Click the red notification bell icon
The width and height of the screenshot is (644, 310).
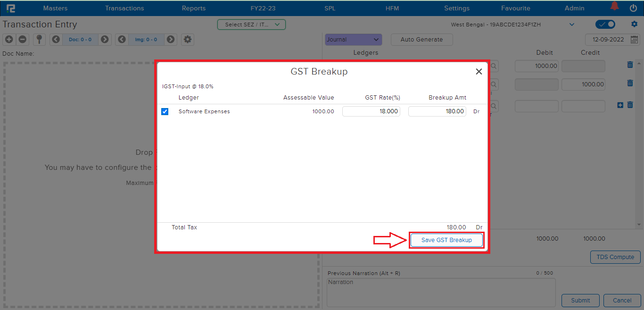614,7
